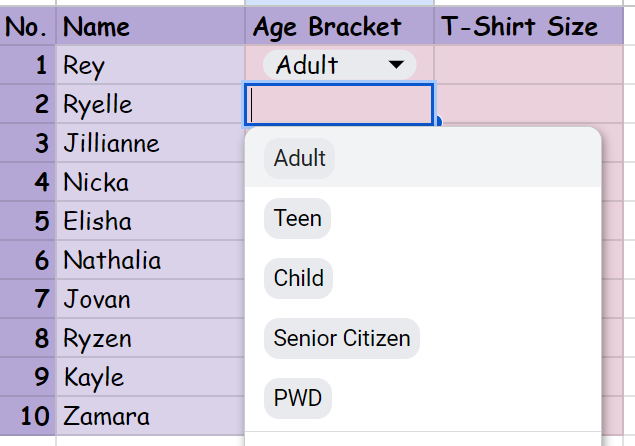This screenshot has height=446, width=635.
Task: Pick the Child option in the dropdown
Action: point(299,278)
